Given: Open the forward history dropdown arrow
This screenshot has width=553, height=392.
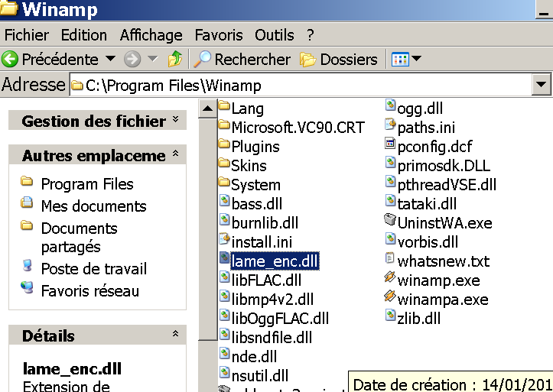Looking at the screenshot, I should [x=152, y=59].
